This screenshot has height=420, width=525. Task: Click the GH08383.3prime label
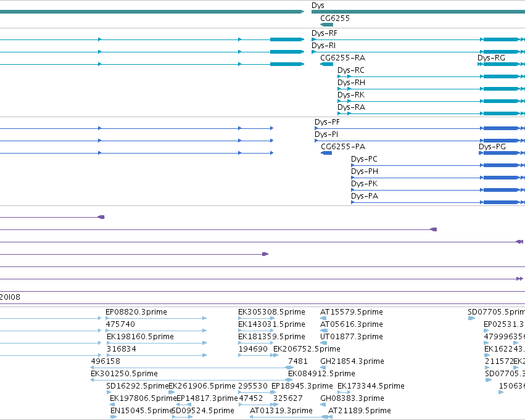tap(352, 399)
